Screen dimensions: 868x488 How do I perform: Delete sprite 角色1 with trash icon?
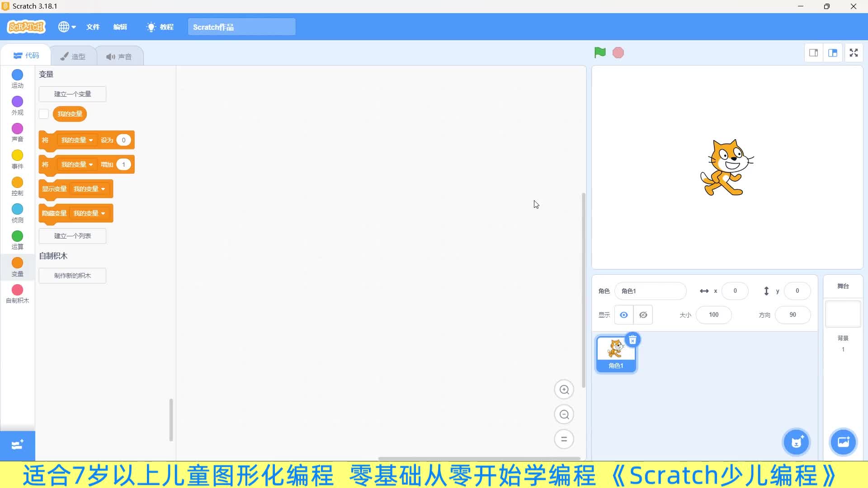pos(632,340)
